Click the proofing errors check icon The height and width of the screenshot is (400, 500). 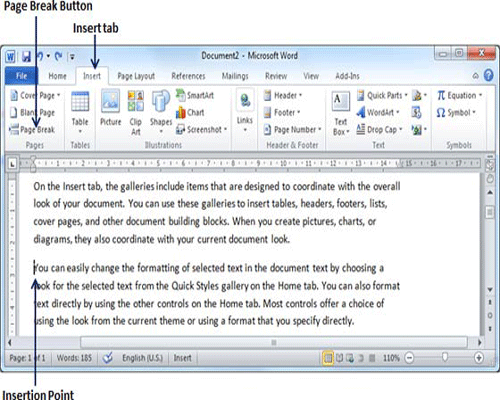tap(108, 358)
